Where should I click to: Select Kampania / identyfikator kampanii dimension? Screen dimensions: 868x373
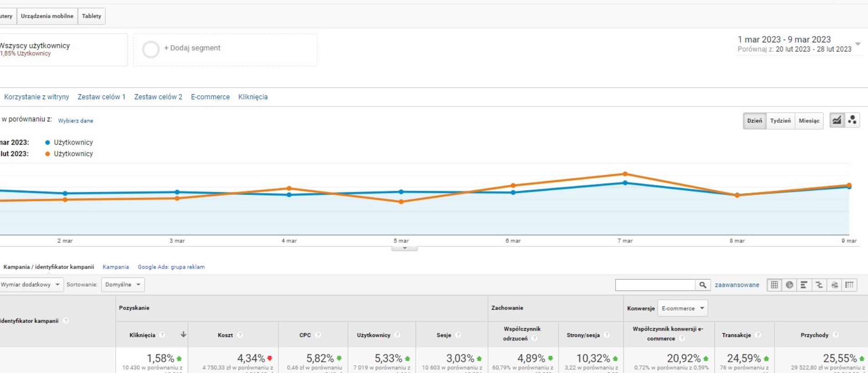pos(49,267)
